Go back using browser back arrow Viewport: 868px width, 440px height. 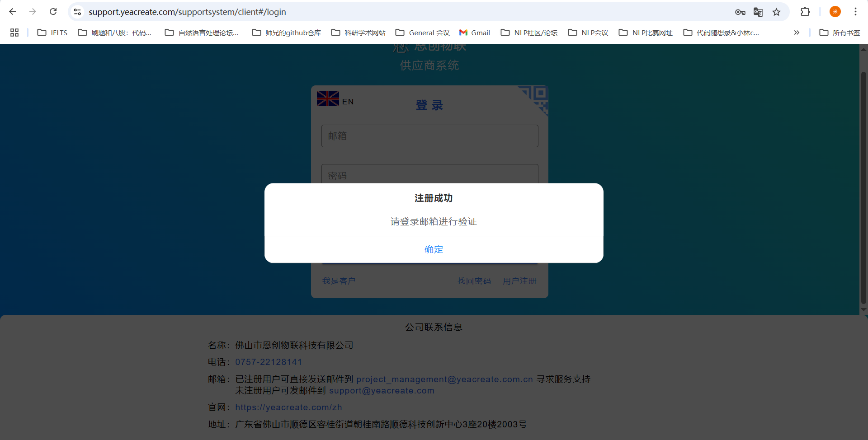coord(13,12)
